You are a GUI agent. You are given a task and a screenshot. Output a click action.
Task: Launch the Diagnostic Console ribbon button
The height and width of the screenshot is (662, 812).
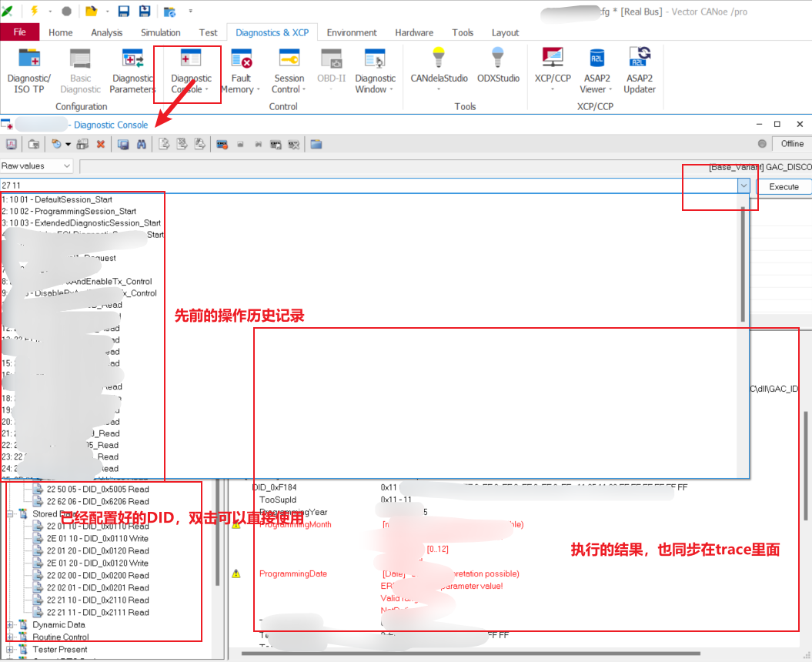pos(191,71)
